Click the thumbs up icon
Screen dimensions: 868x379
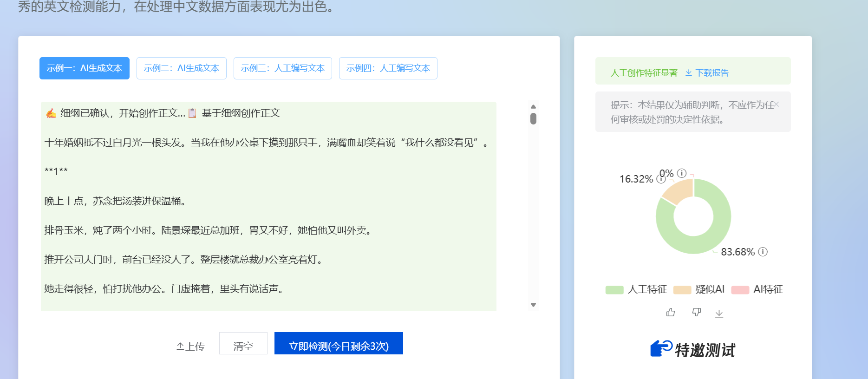pyautogui.click(x=671, y=312)
